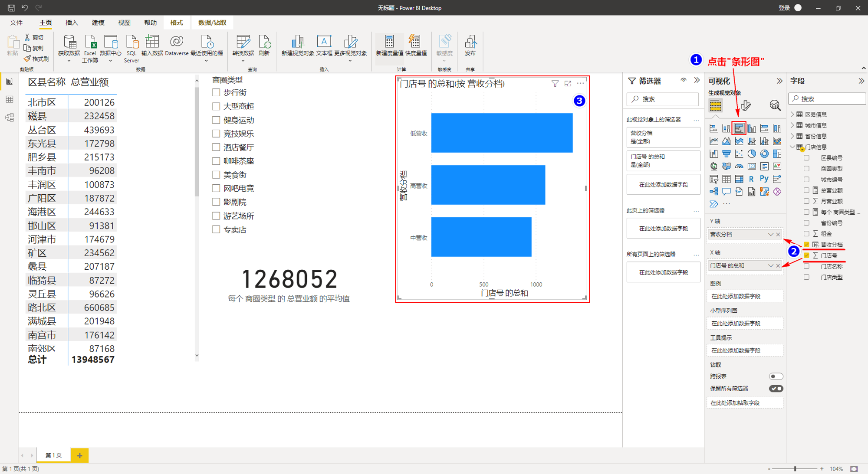Open the 营收分档 Y-axis field dropdown
The width and height of the screenshot is (868, 474).
click(770, 235)
